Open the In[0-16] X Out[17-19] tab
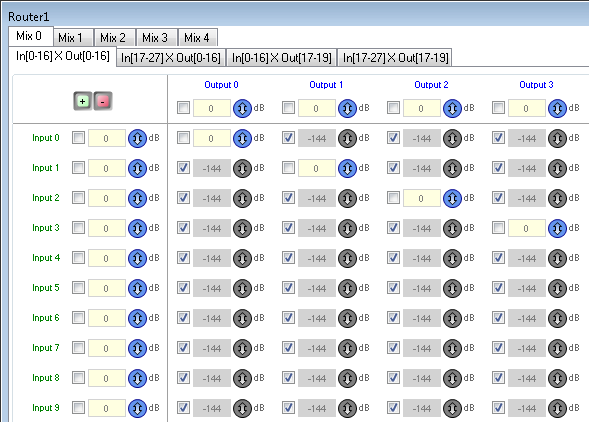This screenshot has width=589, height=422. pos(282,57)
